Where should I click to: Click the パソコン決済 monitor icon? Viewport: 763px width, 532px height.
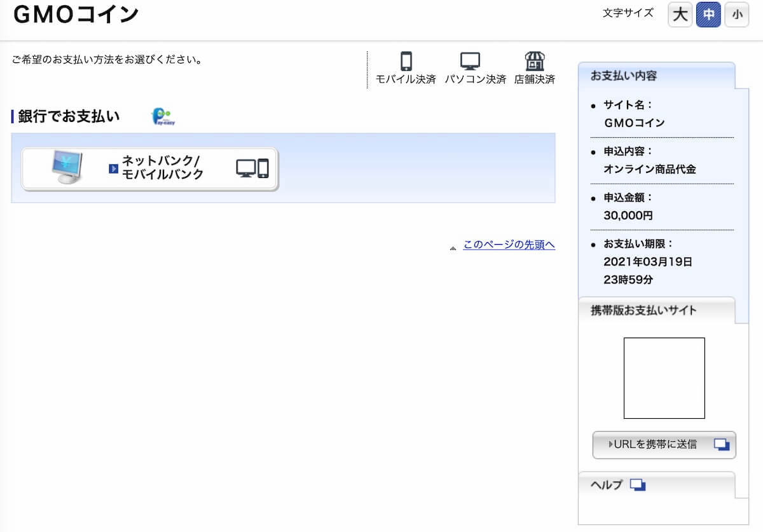tap(471, 62)
